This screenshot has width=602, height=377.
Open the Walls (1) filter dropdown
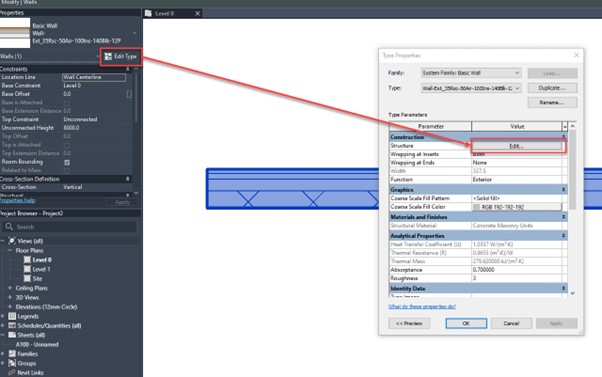pyautogui.click(x=98, y=56)
